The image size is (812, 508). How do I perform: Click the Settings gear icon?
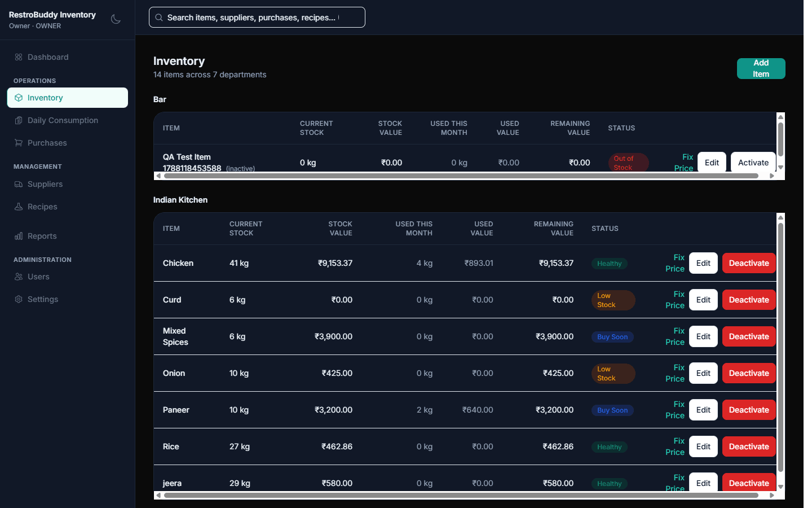pyautogui.click(x=19, y=299)
